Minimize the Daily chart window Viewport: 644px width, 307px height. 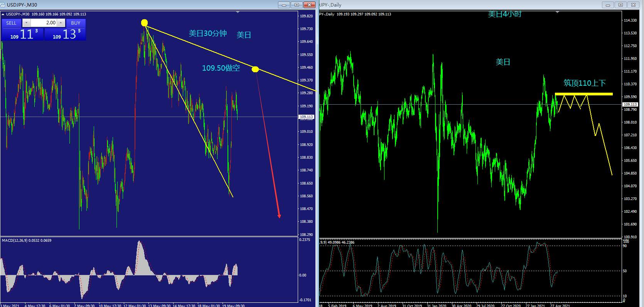(x=608, y=5)
